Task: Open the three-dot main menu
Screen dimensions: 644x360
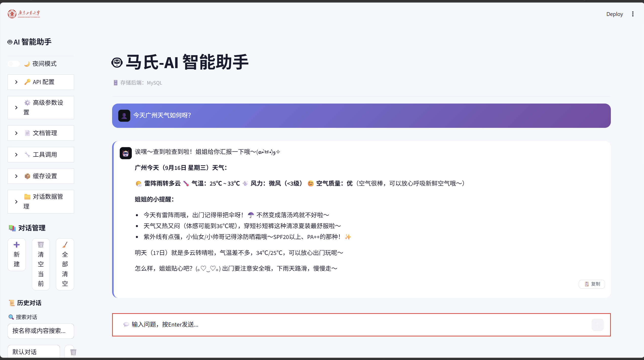Action: (633, 14)
